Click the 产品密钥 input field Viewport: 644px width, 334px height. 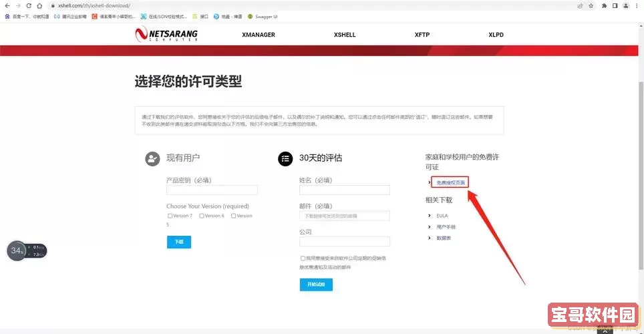pos(212,190)
